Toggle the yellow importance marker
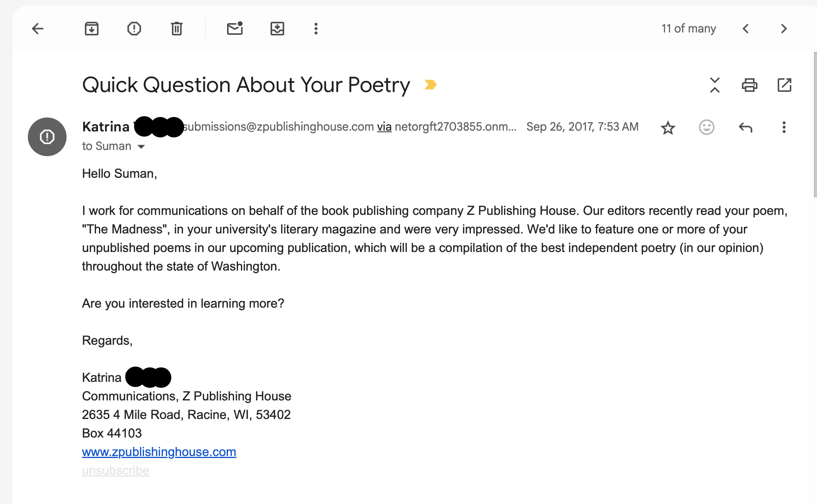 coord(431,85)
